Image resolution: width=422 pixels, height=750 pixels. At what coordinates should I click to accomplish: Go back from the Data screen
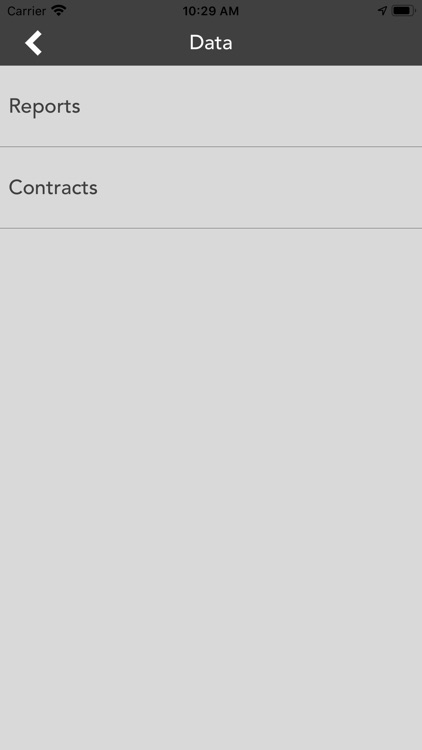(x=33, y=43)
